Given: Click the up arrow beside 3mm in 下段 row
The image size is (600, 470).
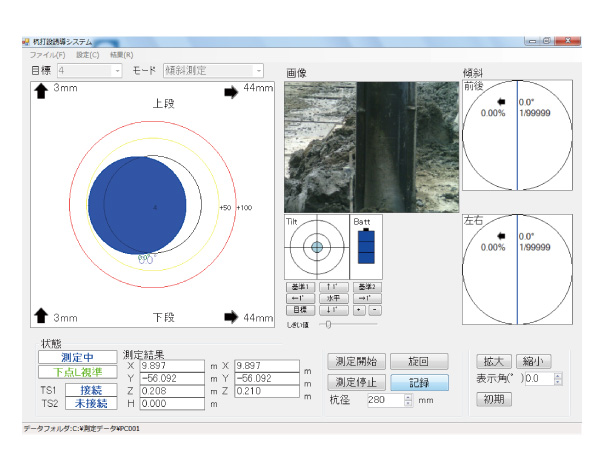Looking at the screenshot, I should coord(41,315).
